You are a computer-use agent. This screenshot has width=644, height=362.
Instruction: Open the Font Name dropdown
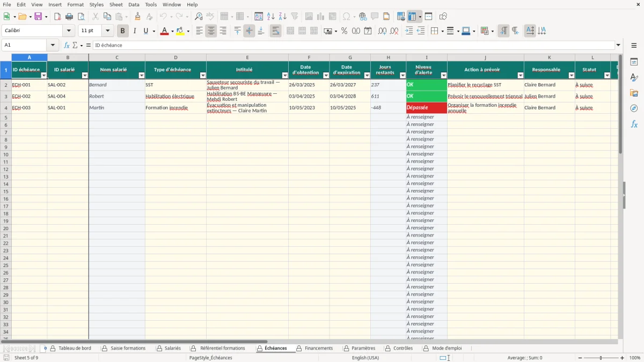click(69, 31)
